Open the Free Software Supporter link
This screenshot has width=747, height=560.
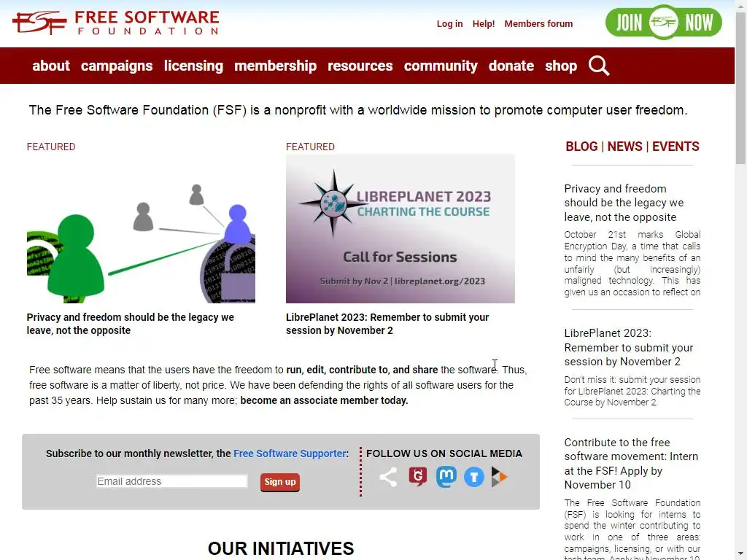pyautogui.click(x=290, y=454)
